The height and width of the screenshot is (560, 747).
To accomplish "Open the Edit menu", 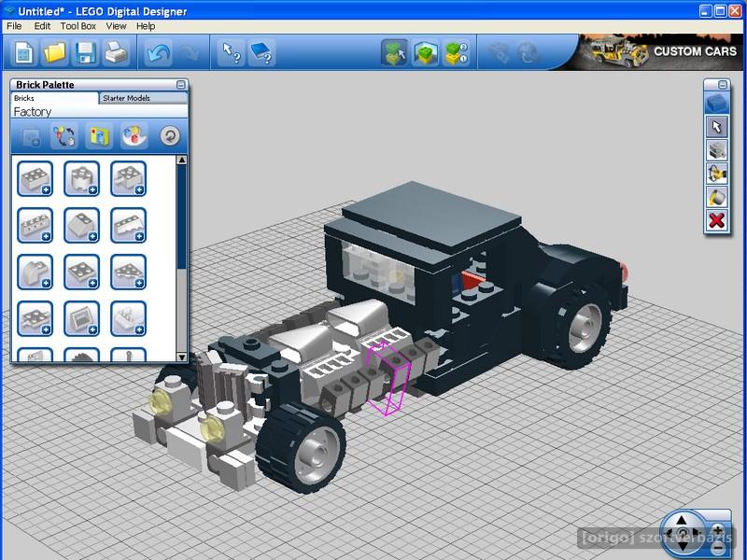I will (42, 26).
